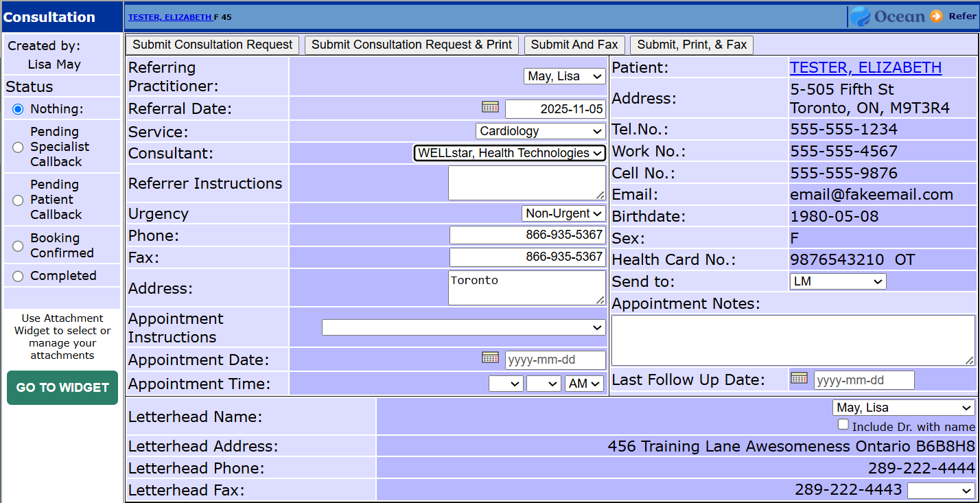The height and width of the screenshot is (503, 980).
Task: Open the Appointment Instructions dropdown
Action: [463, 327]
